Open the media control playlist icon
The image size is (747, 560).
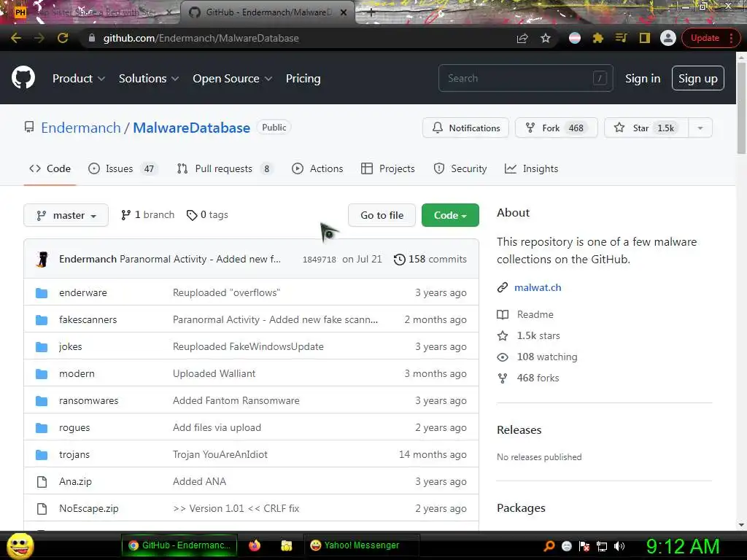622,38
